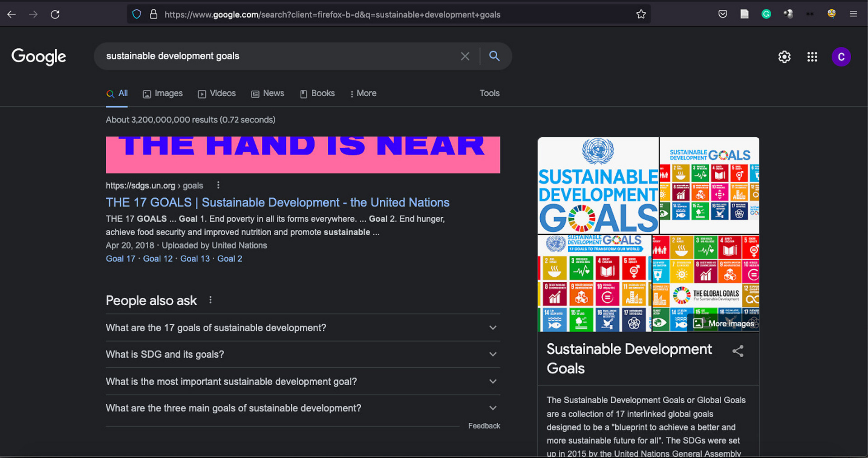Open the More search categories menu
This screenshot has height=458, width=868.
363,93
